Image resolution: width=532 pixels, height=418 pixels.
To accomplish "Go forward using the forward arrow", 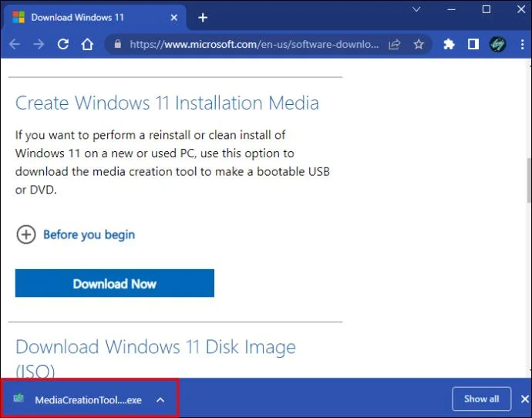I will tap(39, 44).
